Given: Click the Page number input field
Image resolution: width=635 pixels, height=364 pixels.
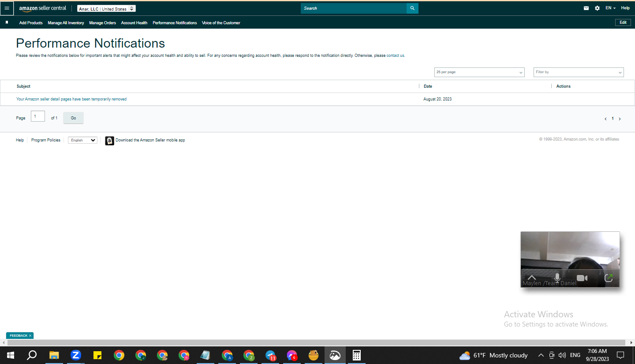Looking at the screenshot, I should coord(38,116).
